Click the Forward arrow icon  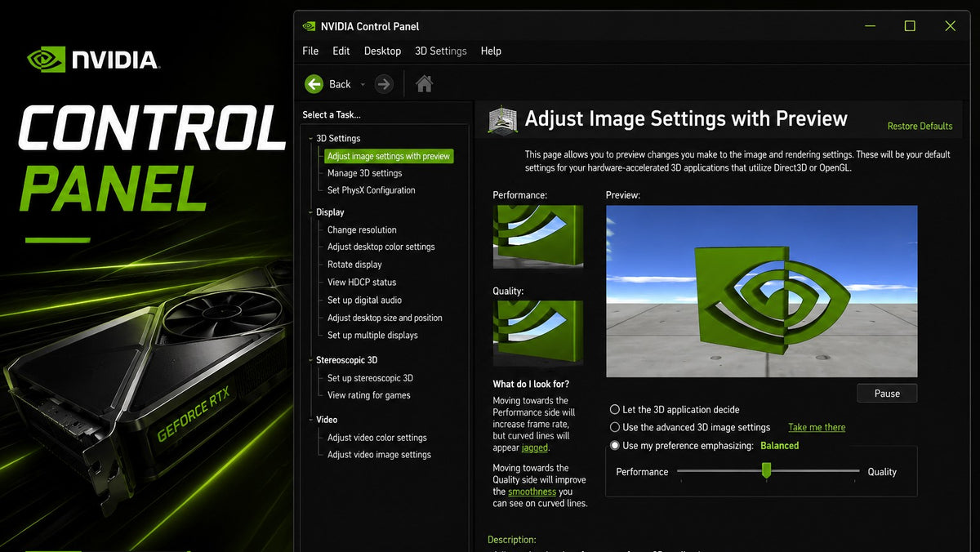384,84
